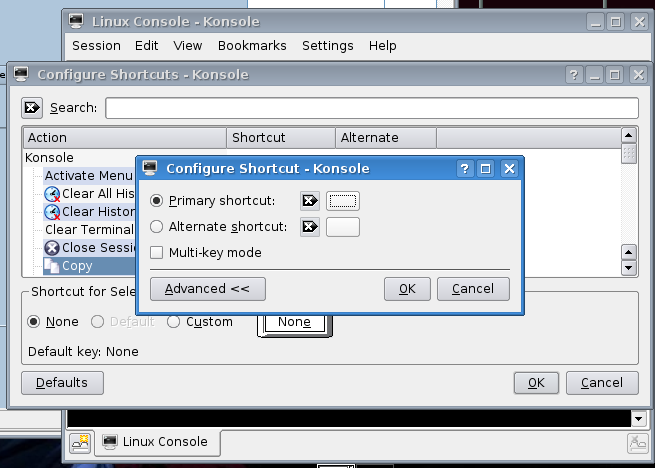
Task: Click the Shortcut column header
Action: tap(281, 138)
